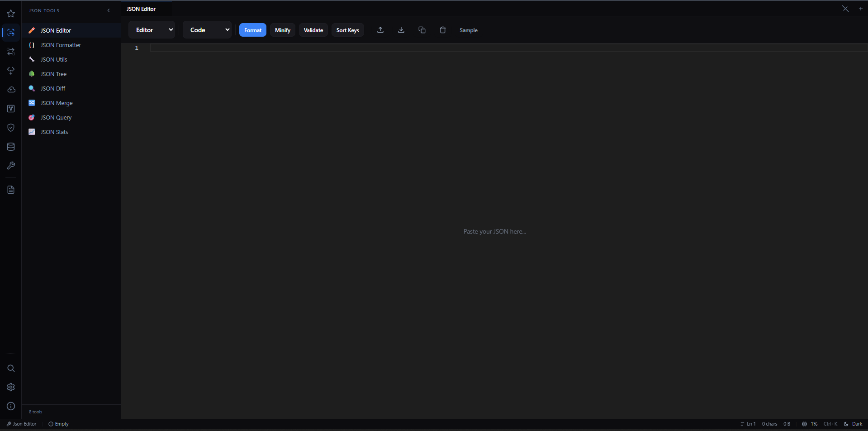
Task: Click the Format button
Action: point(253,30)
